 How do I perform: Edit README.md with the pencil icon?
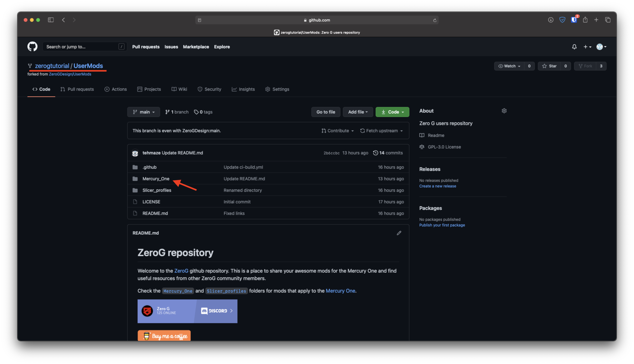(399, 233)
